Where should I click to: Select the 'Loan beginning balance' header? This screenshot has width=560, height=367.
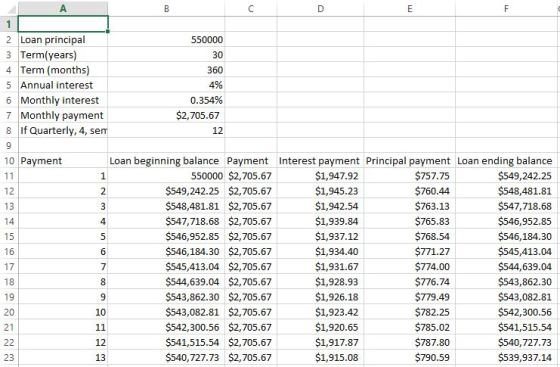tap(166, 161)
